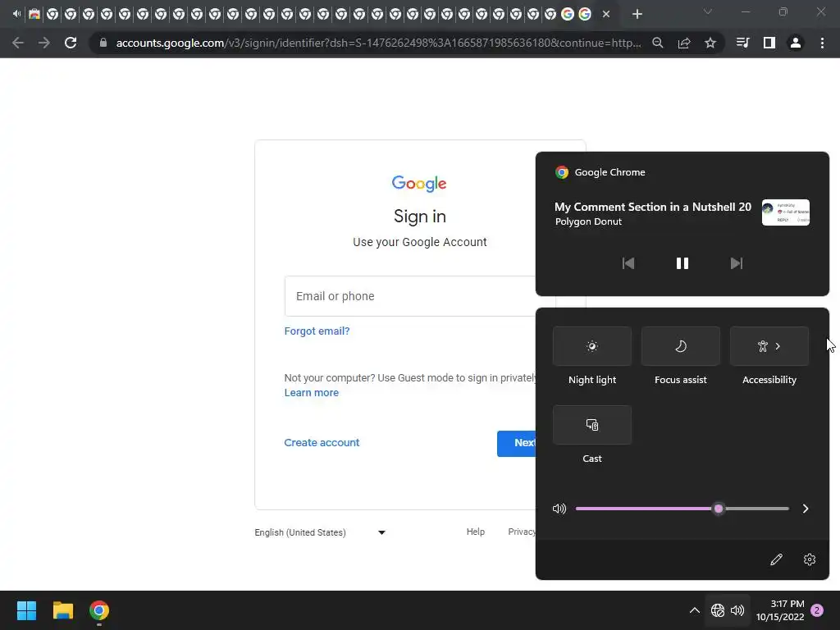Focus the Email or phone field
The image size is (840, 630).
pos(420,296)
